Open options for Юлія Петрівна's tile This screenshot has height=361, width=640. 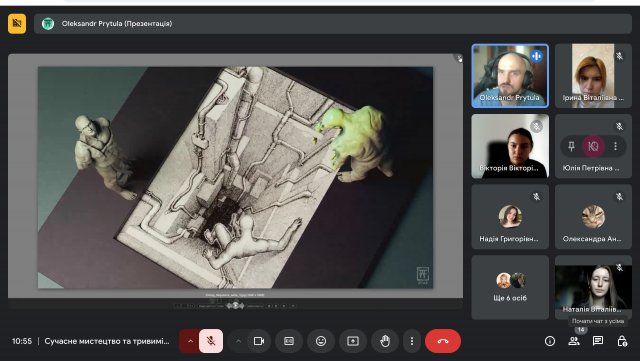point(616,146)
